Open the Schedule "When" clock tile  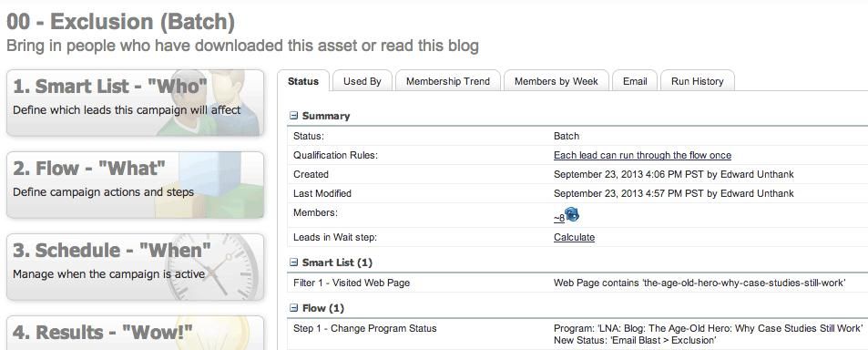135,267
